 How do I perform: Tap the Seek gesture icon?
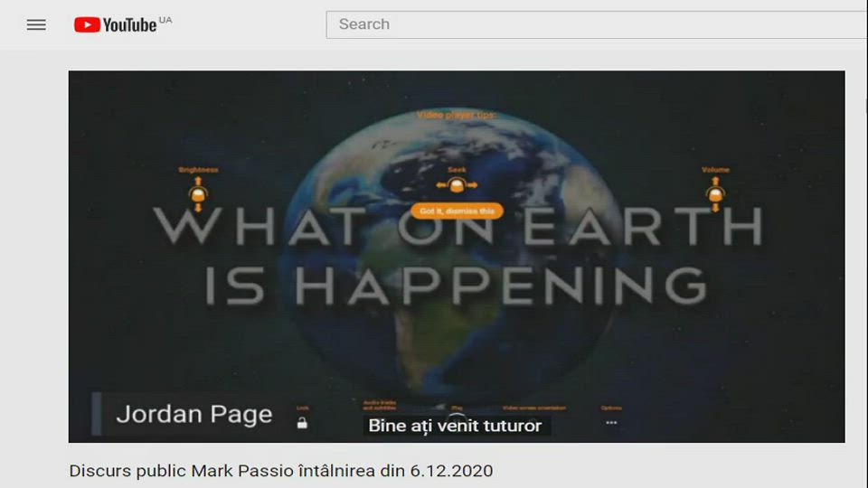[x=457, y=185]
